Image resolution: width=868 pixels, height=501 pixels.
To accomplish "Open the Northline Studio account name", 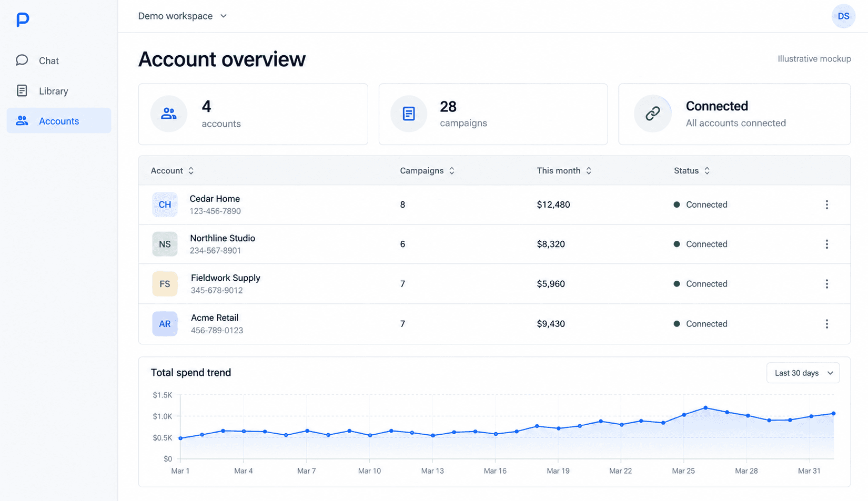I will [223, 238].
